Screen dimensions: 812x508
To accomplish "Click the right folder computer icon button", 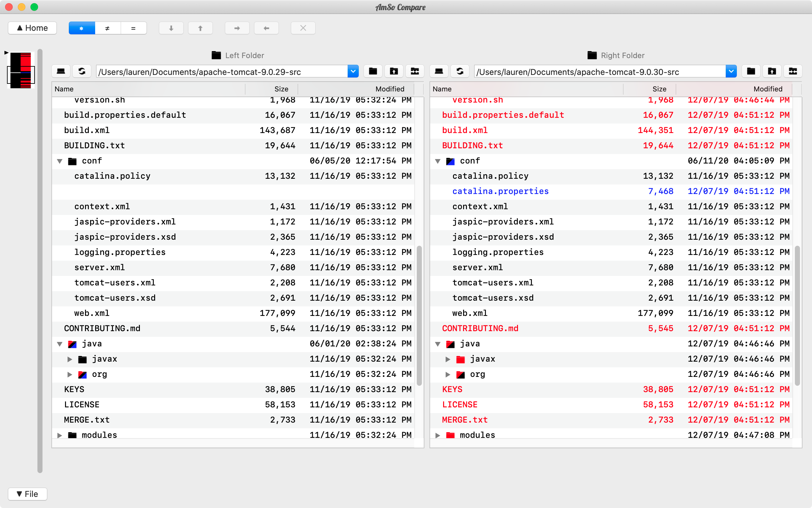I will tap(439, 71).
